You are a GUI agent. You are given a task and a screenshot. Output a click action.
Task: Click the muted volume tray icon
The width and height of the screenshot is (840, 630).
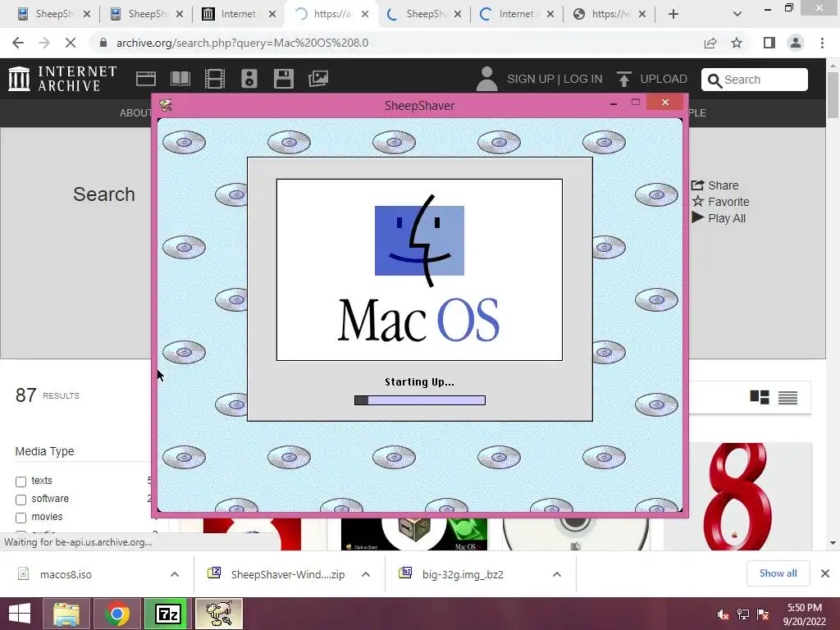coord(724,614)
